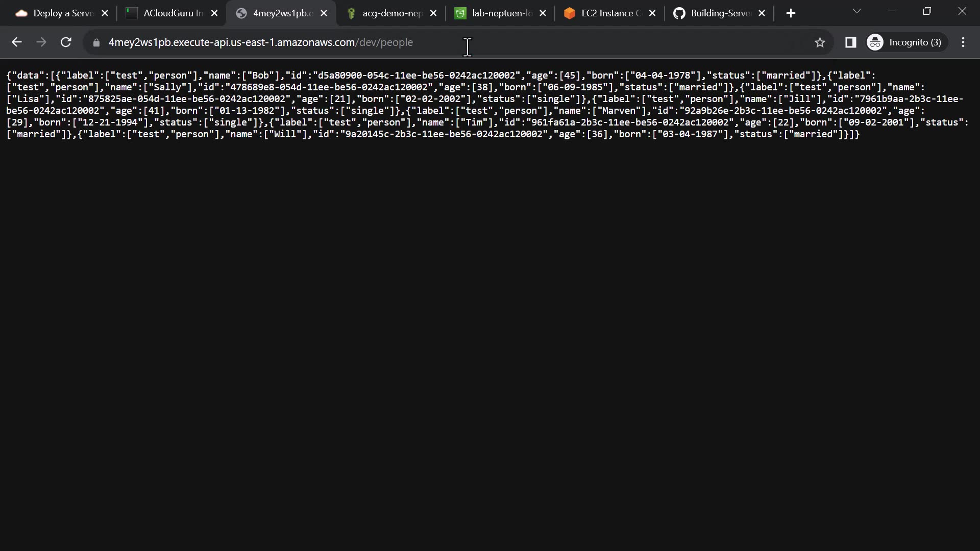Close the Building-Server GitHub tab
The height and width of the screenshot is (551, 980).
(762, 13)
